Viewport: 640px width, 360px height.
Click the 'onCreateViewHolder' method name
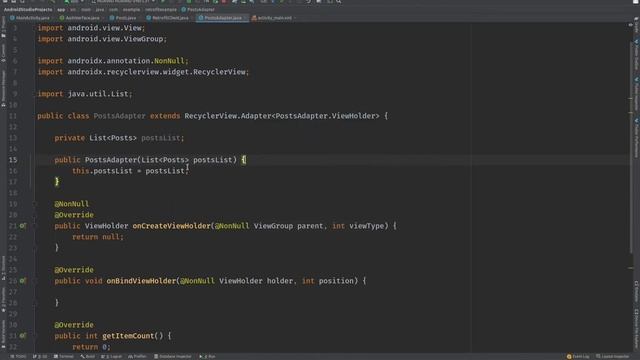tap(171, 226)
